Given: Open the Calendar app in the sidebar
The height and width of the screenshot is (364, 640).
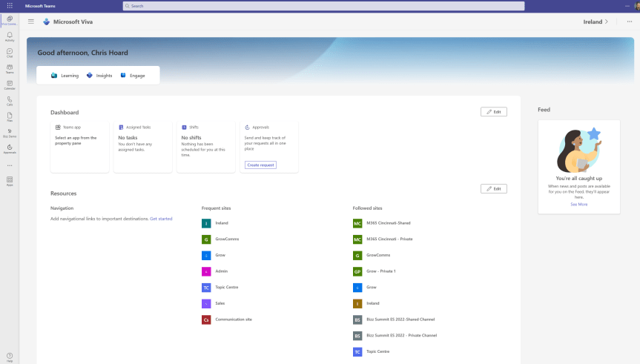Looking at the screenshot, I should (10, 85).
